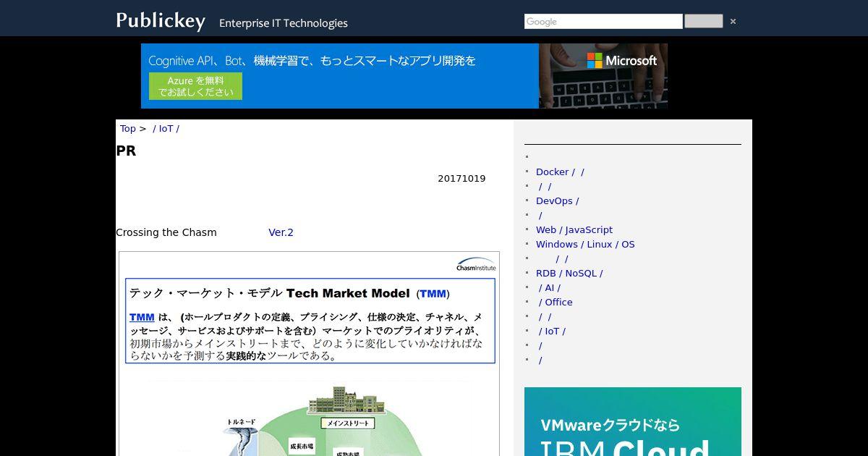Viewport: 868px width, 456px height.
Task: Click the Enterprise IT Technologies tagline
Action: click(x=284, y=23)
